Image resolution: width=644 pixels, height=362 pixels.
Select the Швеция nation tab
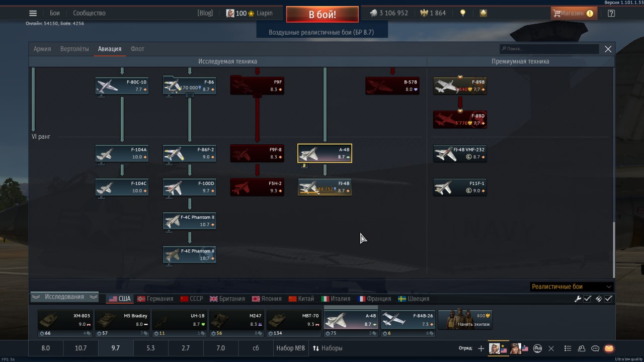[x=414, y=299]
